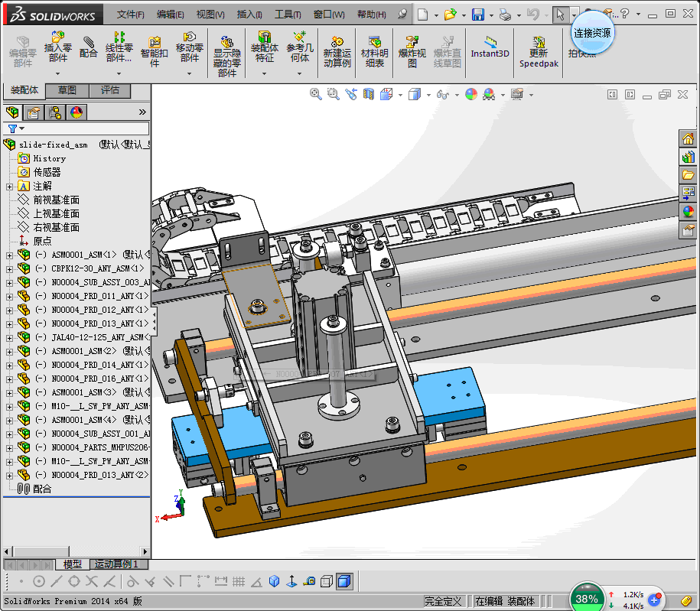This screenshot has height=611, width=700.
Task: Open SolidWorks Resources home icon in task pane
Action: pos(688,138)
